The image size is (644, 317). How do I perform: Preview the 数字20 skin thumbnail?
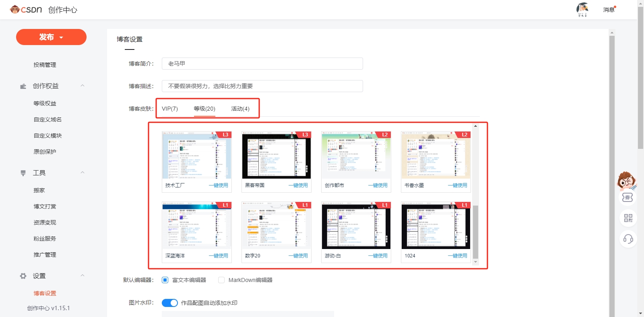point(277,225)
